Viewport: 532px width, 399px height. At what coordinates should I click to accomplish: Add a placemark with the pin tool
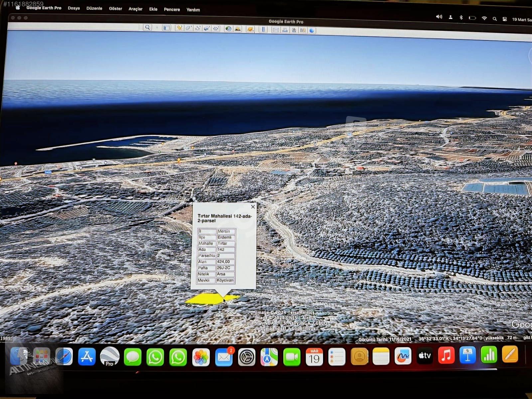point(179,28)
